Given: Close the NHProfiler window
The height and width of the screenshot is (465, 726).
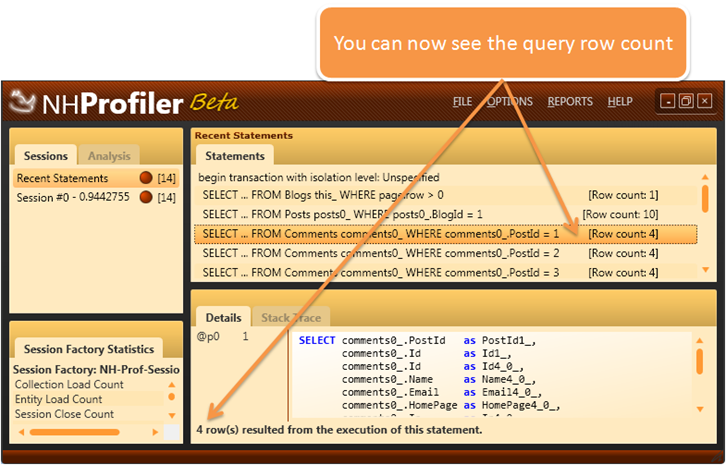Looking at the screenshot, I should [705, 101].
